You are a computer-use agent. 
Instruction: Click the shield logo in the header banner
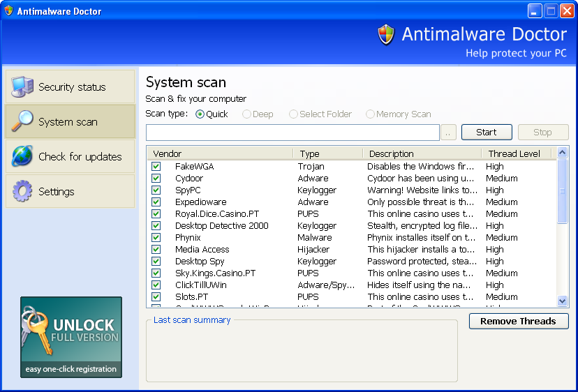pos(386,35)
